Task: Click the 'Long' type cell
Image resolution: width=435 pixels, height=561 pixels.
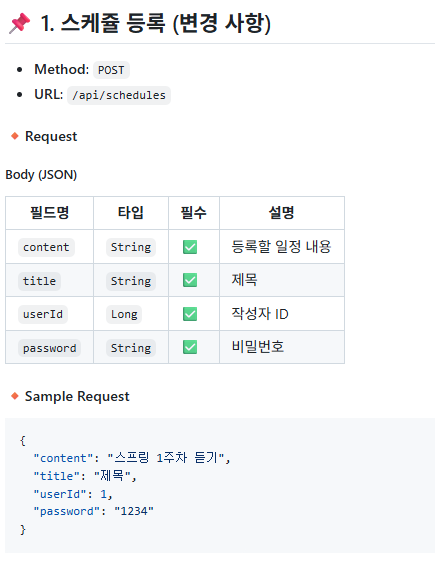Action: tap(124, 314)
